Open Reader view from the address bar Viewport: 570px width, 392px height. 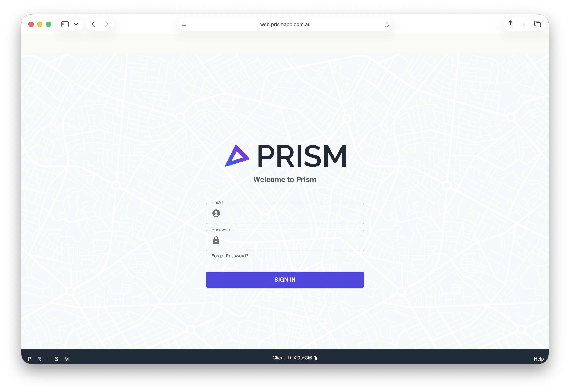[184, 24]
